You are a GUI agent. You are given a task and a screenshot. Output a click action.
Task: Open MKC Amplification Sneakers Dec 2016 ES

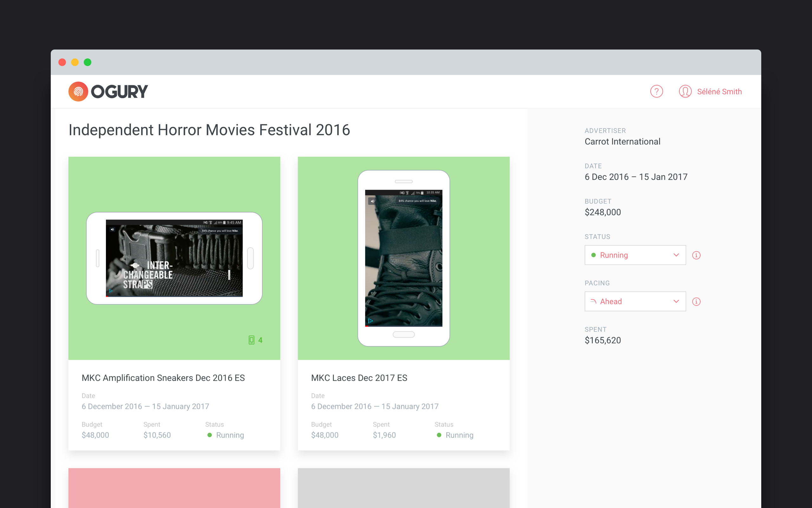click(163, 378)
